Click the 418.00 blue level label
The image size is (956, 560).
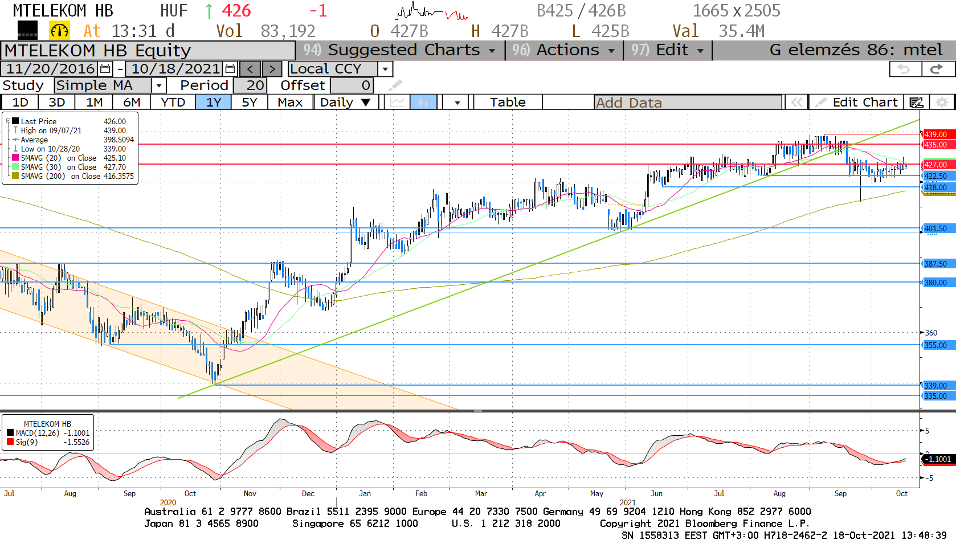(938, 187)
